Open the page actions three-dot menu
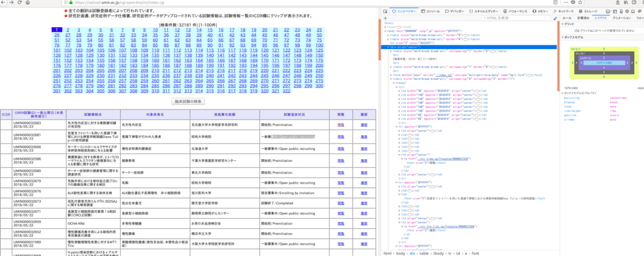The image size is (644, 256). 566,2
